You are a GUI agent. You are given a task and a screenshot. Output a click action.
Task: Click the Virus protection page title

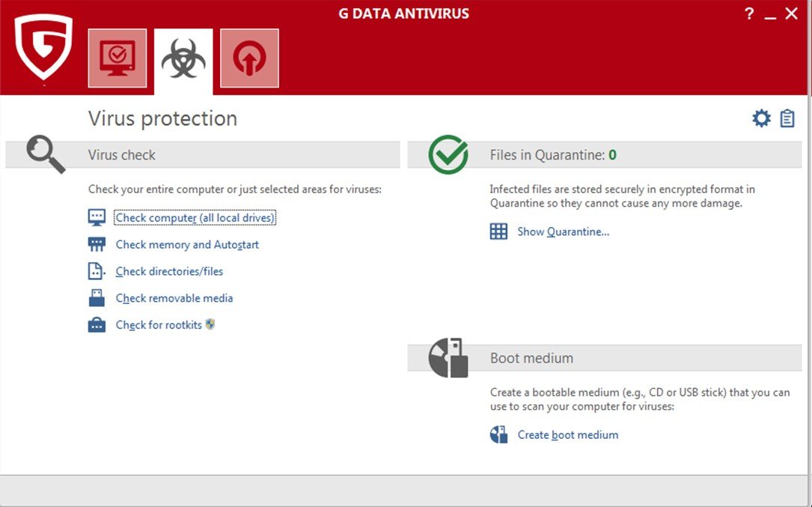pyautogui.click(x=162, y=119)
